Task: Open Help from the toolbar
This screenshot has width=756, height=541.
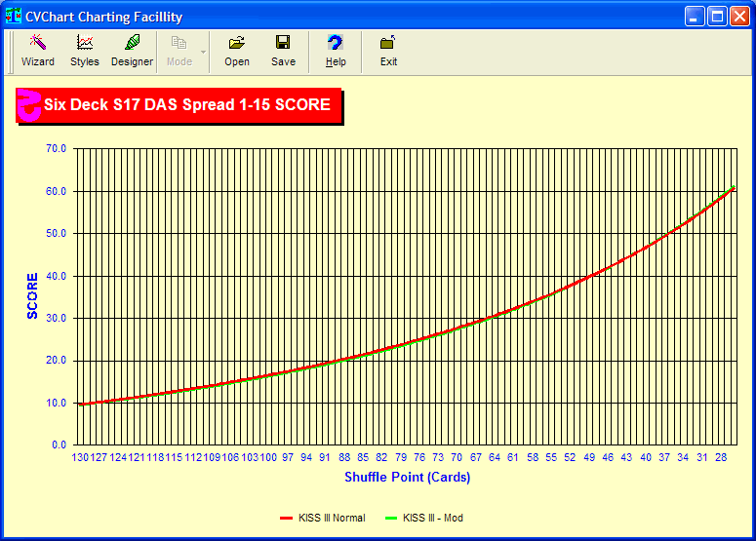Action: pos(336,51)
